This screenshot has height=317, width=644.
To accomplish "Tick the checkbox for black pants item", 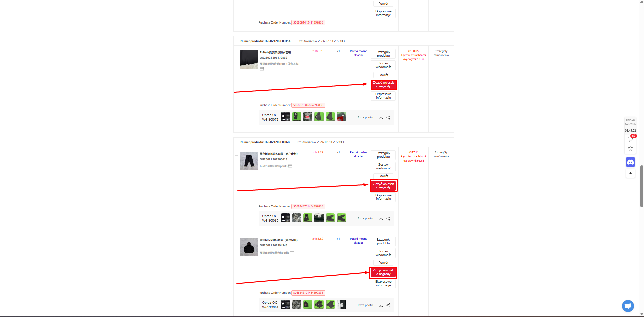I will [237, 154].
